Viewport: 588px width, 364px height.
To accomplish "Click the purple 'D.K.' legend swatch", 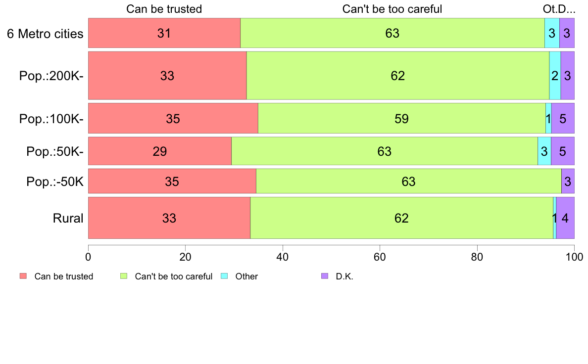I will click(x=325, y=276).
